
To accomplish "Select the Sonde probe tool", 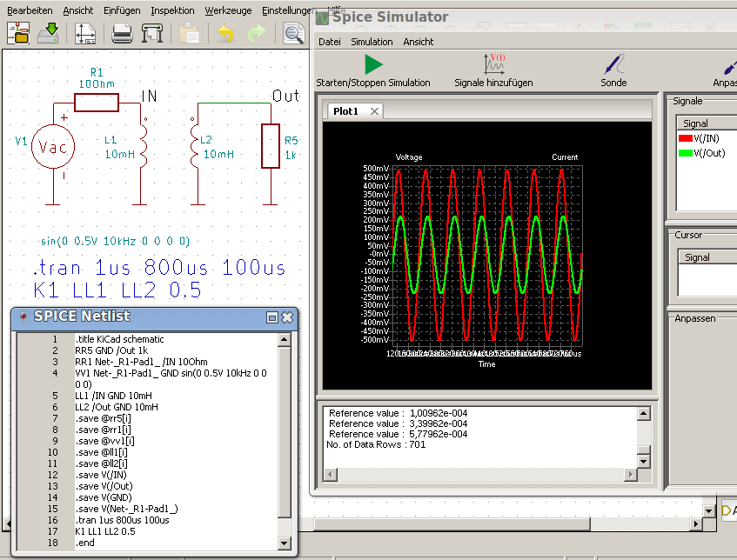I will 613,64.
